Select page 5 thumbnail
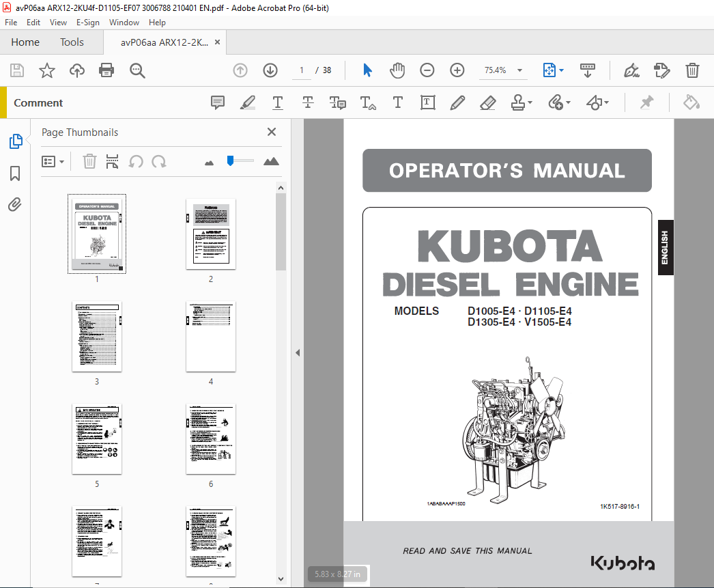 [97, 439]
